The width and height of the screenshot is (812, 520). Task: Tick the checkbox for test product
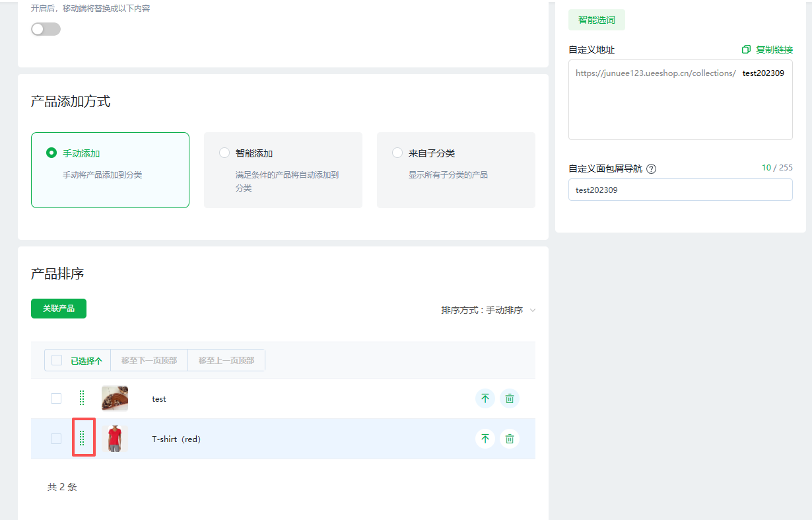pos(56,398)
